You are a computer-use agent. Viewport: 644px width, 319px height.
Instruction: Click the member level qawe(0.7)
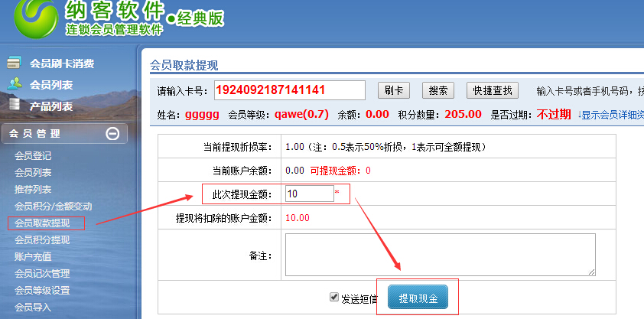[301, 115]
